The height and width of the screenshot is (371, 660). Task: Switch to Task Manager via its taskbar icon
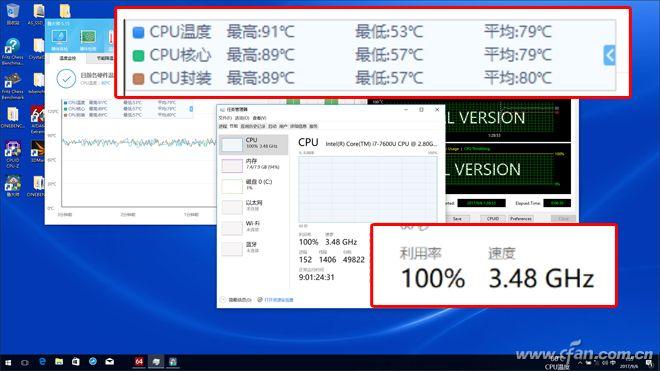point(156,362)
